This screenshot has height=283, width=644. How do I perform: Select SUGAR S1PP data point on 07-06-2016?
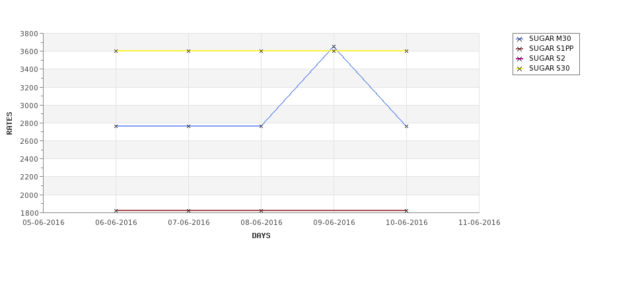pos(188,211)
